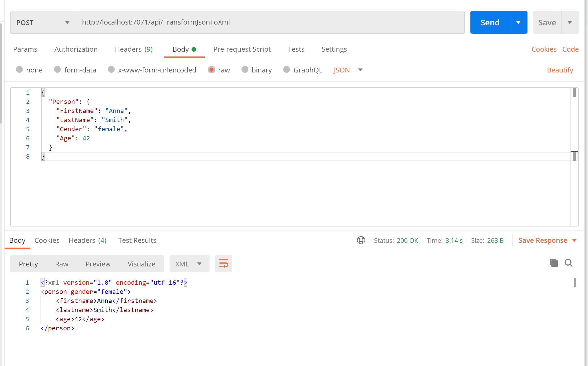Select the none body type radio button
Screen dimensions: 588x366
coord(19,70)
